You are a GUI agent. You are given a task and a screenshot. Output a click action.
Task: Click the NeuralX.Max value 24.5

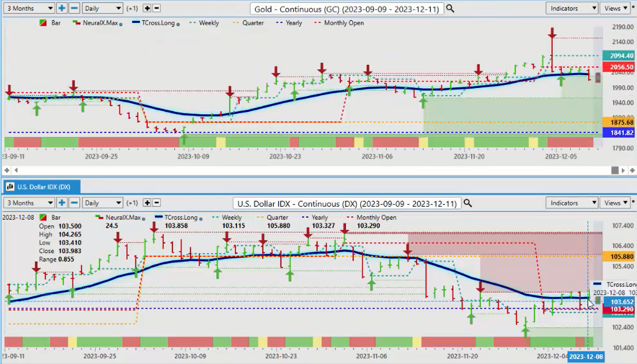coord(112,226)
